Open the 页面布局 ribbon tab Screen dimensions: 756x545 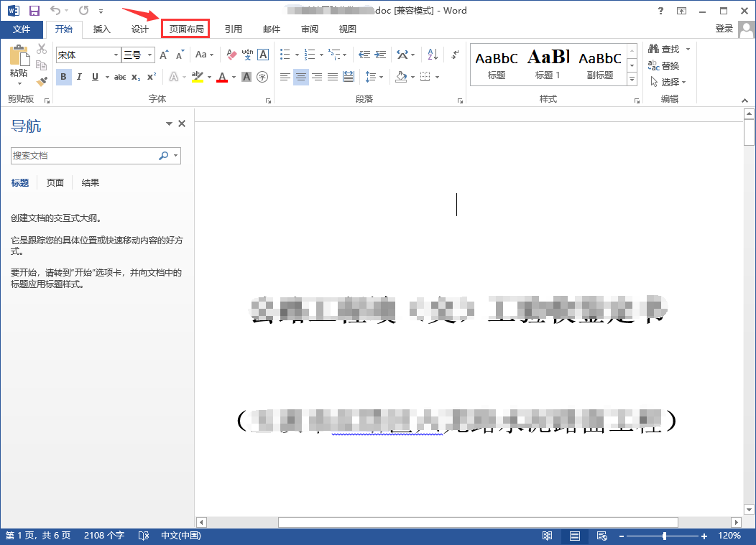tap(186, 29)
